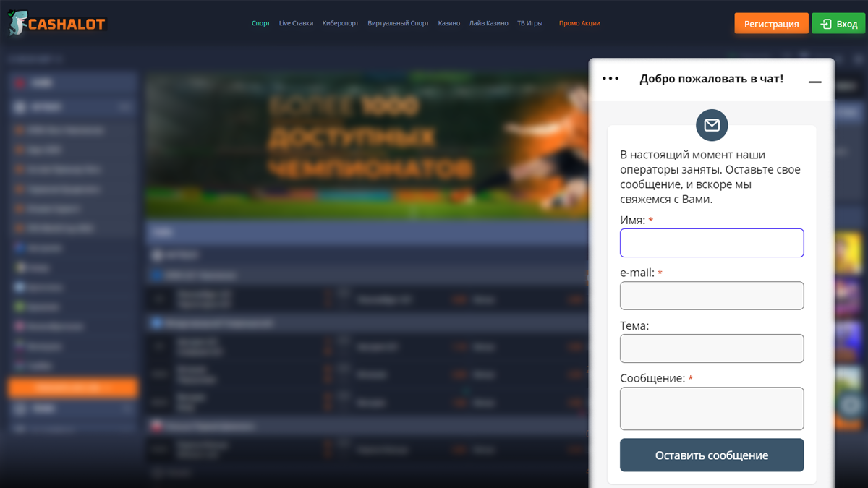Viewport: 868px width, 488px height.
Task: Click into the e-mail field
Action: [x=712, y=296]
